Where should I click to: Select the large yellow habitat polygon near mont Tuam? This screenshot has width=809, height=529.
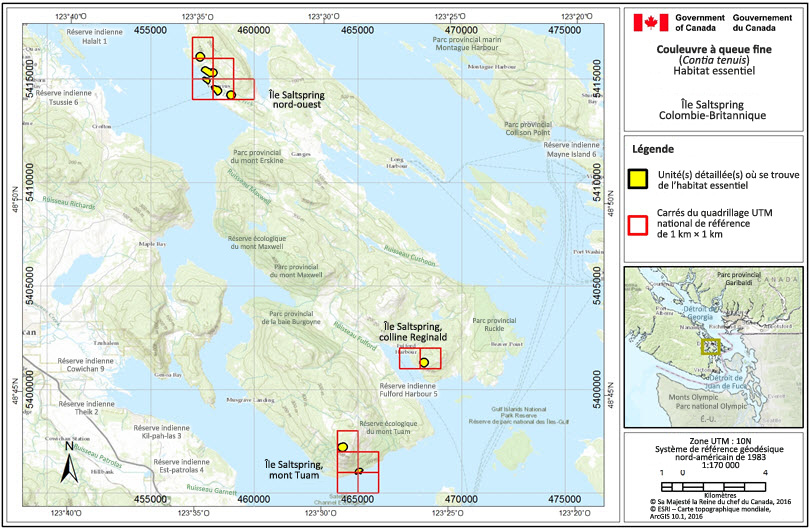pos(343,446)
